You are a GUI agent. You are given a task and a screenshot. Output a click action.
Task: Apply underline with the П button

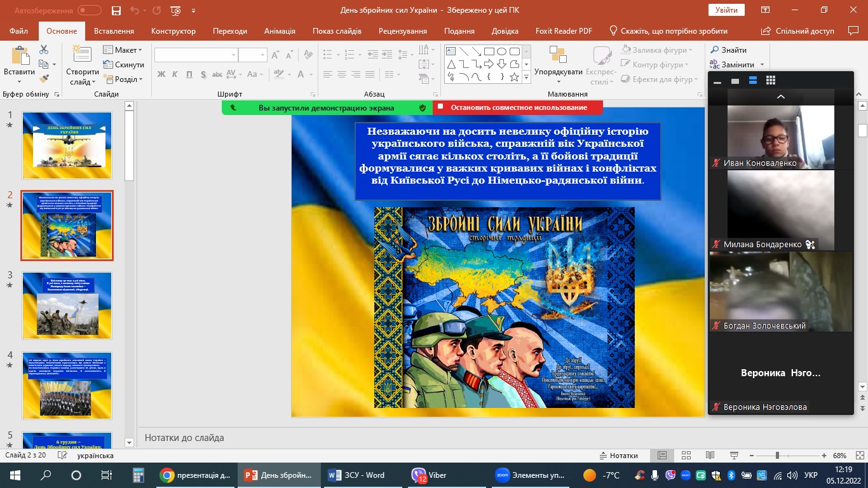pyautogui.click(x=189, y=74)
